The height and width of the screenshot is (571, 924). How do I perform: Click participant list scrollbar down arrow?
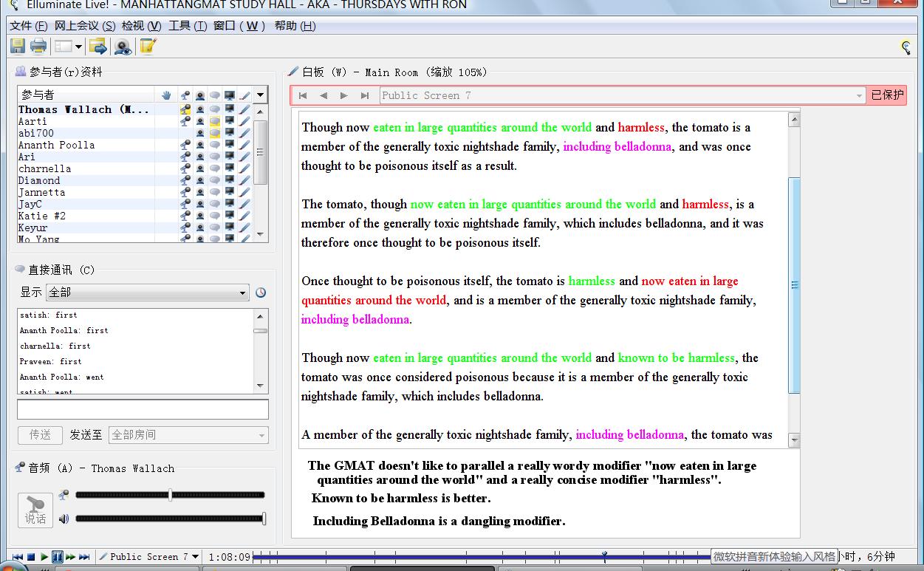[260, 234]
